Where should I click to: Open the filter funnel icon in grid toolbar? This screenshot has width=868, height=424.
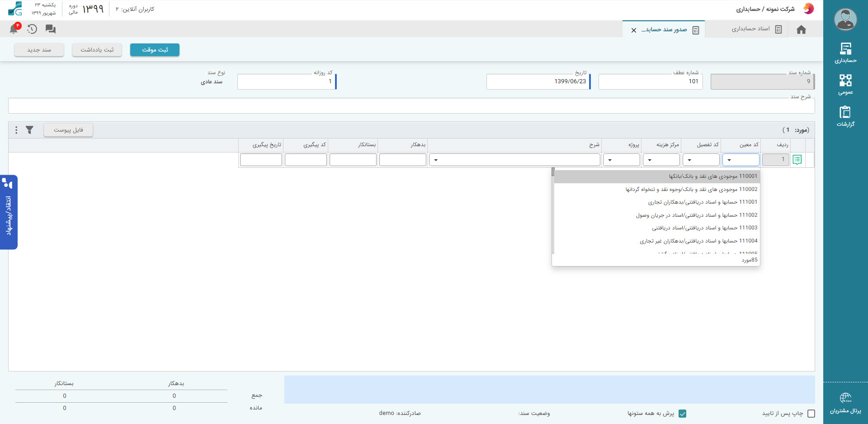click(x=29, y=130)
